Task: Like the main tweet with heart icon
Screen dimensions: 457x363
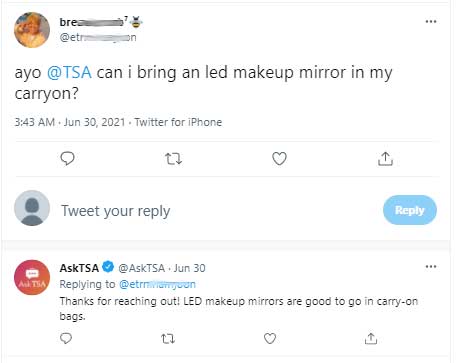Action: (x=279, y=159)
